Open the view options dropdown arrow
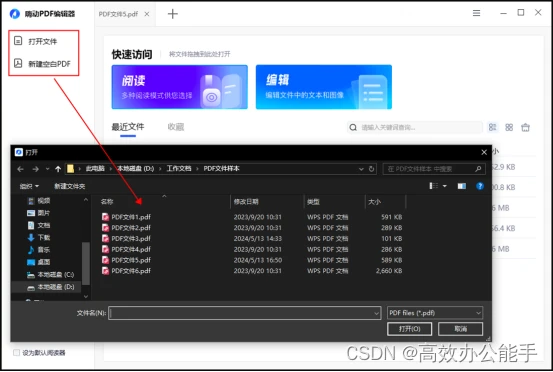 click(x=444, y=186)
